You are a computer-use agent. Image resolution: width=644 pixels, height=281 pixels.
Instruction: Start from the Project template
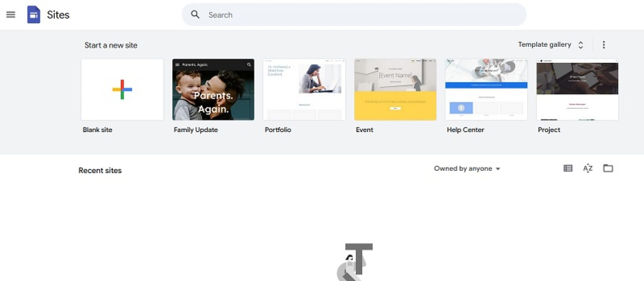(577, 90)
